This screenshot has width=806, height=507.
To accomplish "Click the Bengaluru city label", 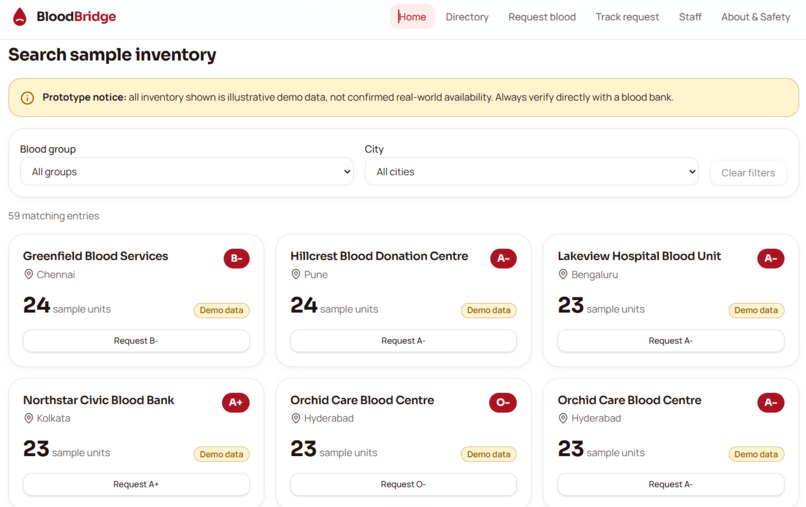I will coord(595,275).
